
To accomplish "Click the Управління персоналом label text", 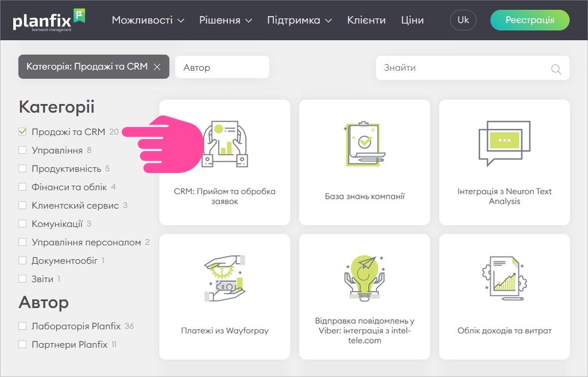I will pyautogui.click(x=86, y=242).
